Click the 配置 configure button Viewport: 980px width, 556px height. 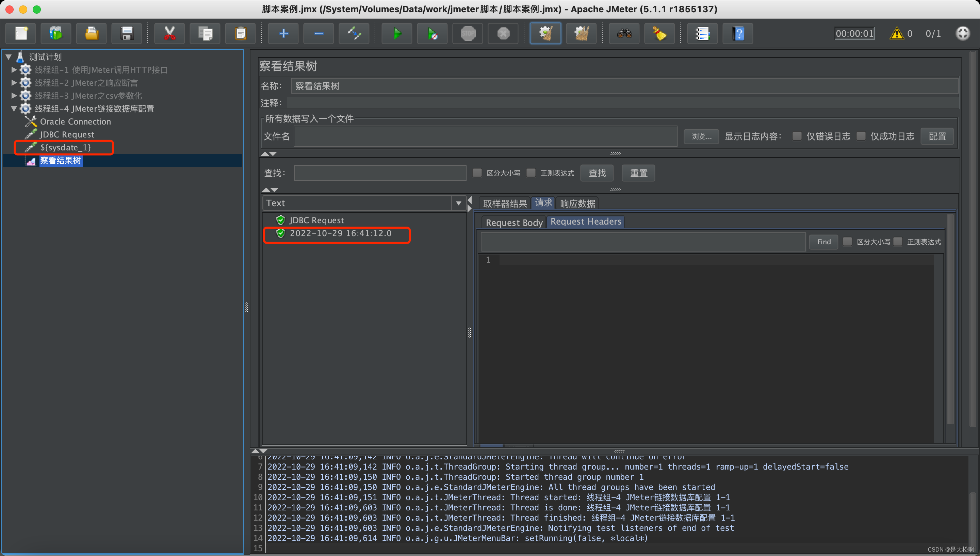[x=937, y=136]
